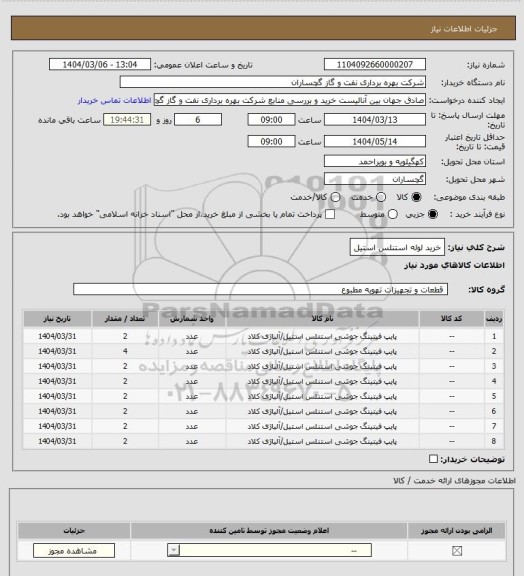
Task: Click the item name in row 8
Action: click(322, 441)
